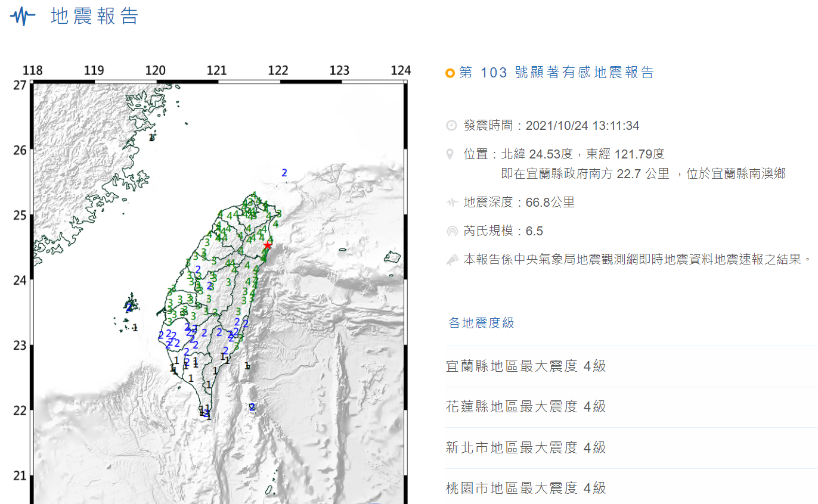Screen dimensions: 818x504
Task: Expand 新北市地區最大震度 4級 row
Action: click(526, 448)
